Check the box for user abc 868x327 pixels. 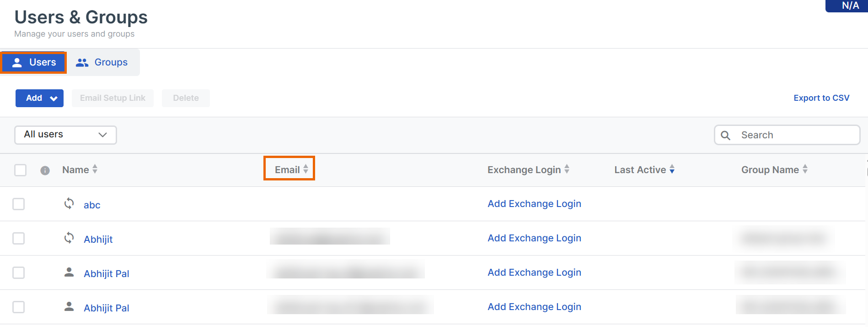click(x=19, y=204)
